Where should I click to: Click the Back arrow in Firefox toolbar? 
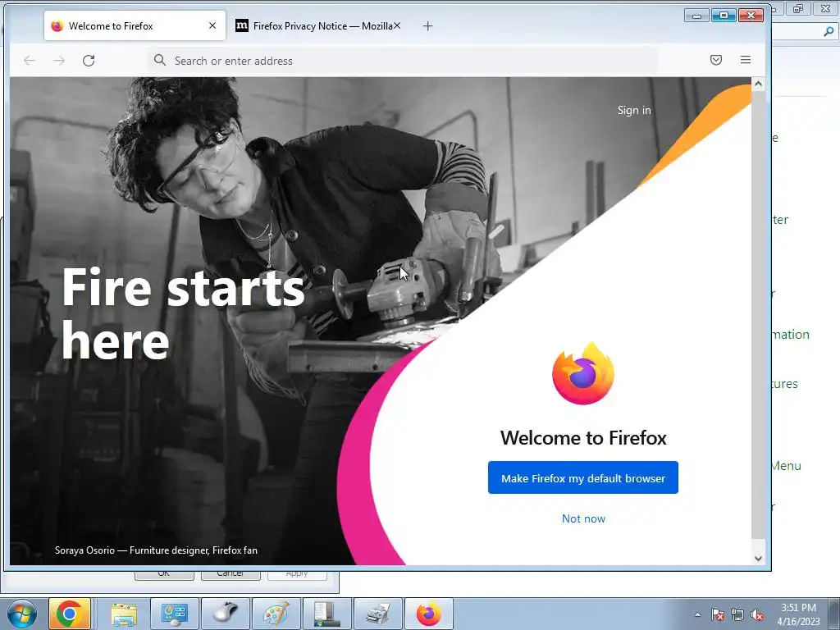[30, 61]
